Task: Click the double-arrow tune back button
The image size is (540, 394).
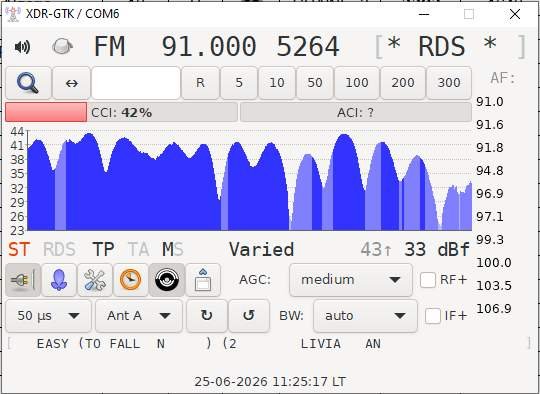Action: [x=72, y=83]
